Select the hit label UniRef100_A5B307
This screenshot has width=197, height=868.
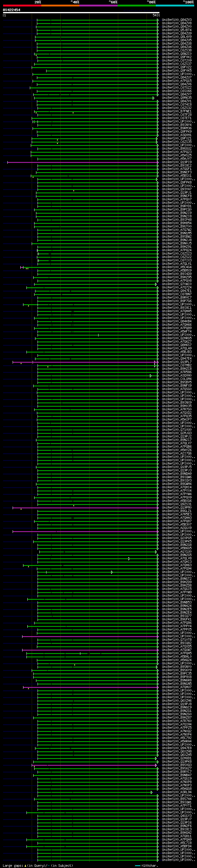[x=177, y=525]
